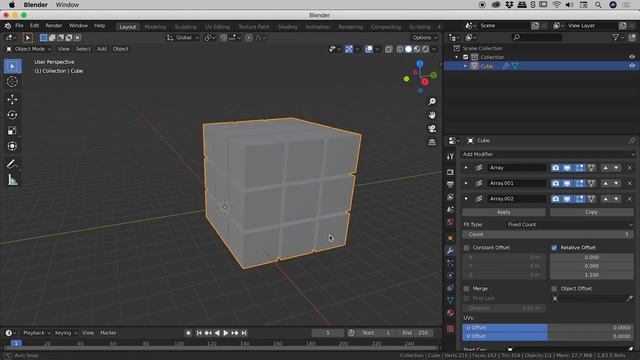Click the Z axis on navigation gizmo
This screenshot has width=640, height=360.
420,64
